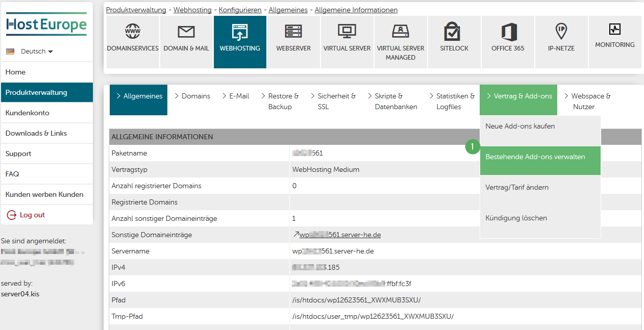Screen dimensions: 644x330
Task: Open the Vertrag & Add-ons tab
Action: [519, 100]
